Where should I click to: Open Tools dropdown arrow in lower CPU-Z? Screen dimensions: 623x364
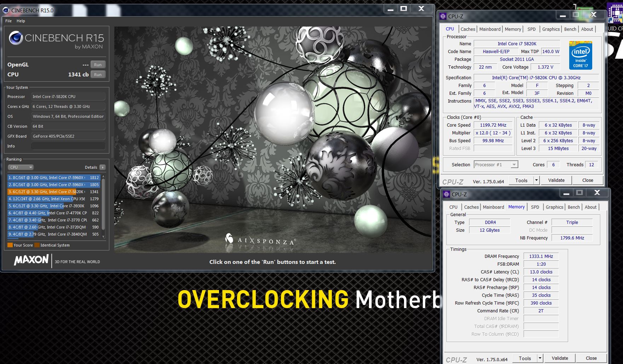pyautogui.click(x=540, y=358)
